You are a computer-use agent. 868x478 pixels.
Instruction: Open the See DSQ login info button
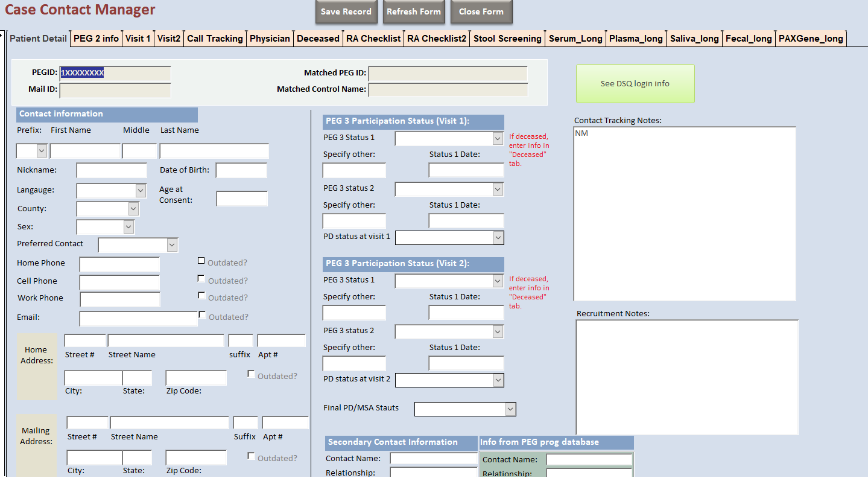[x=635, y=84]
